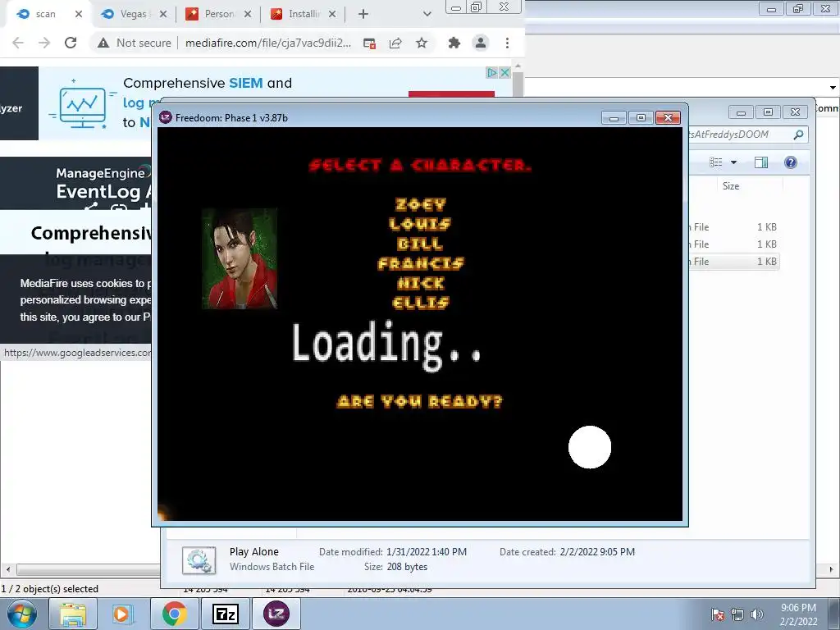
Task: Click taskbar clock 9:06 PM
Action: pyautogui.click(x=798, y=608)
